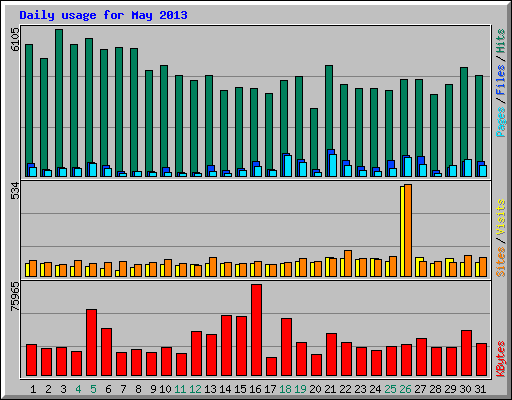Click day 14 on the x-axis
The width and height of the screenshot is (512, 400).
(x=225, y=389)
